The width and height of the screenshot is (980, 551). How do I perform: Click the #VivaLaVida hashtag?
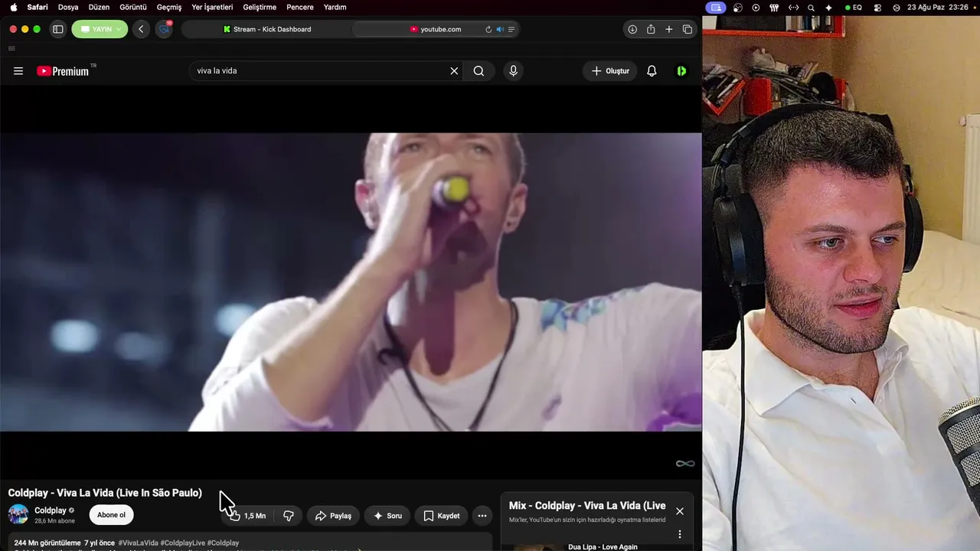(x=138, y=543)
